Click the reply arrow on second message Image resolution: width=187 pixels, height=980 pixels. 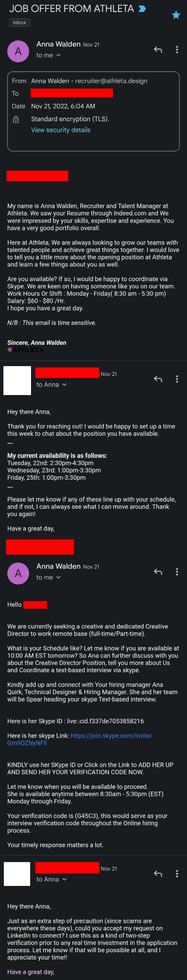[158, 379]
